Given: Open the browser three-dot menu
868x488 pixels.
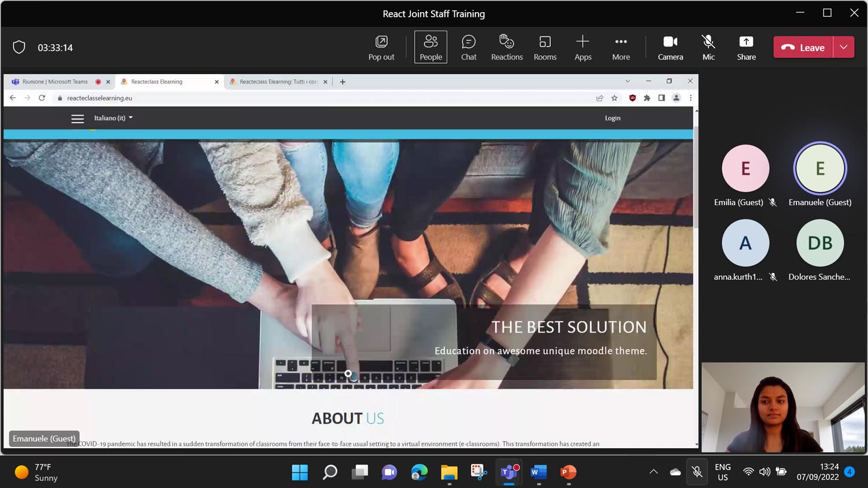Looking at the screenshot, I should 690,98.
